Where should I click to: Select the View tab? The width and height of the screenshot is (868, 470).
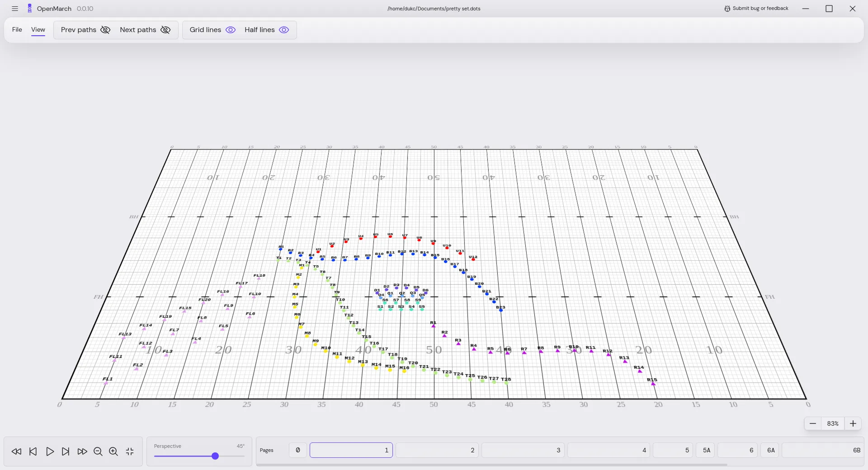click(38, 30)
